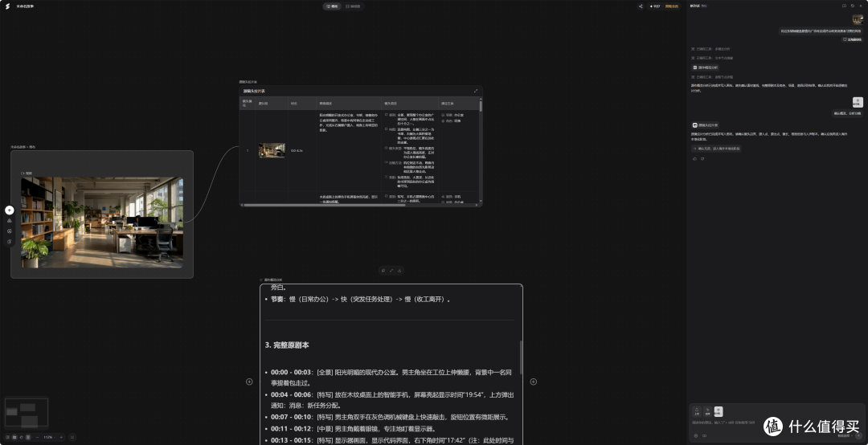Click the third icon in the bottom-left zoom toolbar
868x445 pixels.
21,437
